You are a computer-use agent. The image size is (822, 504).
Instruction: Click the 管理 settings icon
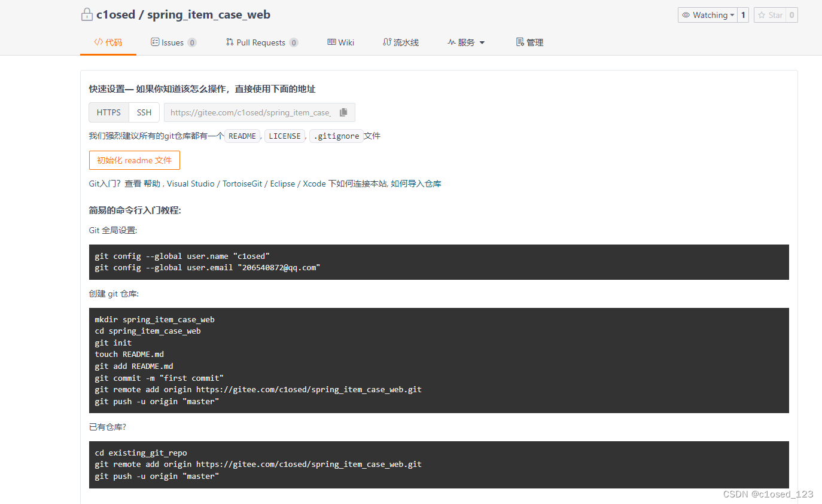[520, 42]
